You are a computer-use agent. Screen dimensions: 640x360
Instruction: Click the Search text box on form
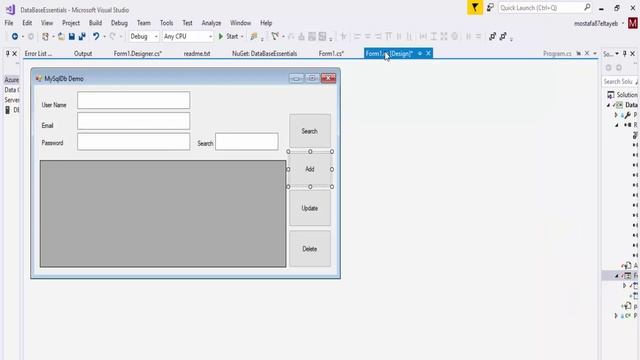click(247, 142)
